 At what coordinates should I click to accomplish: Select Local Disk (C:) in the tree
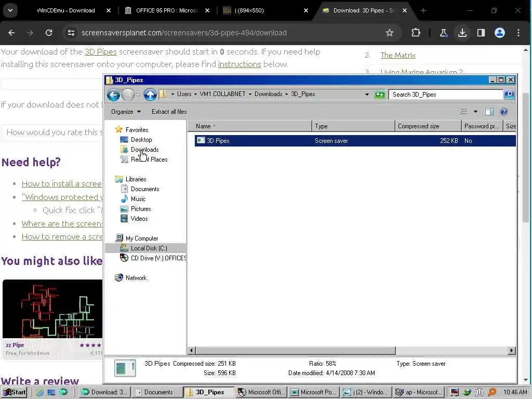click(149, 248)
